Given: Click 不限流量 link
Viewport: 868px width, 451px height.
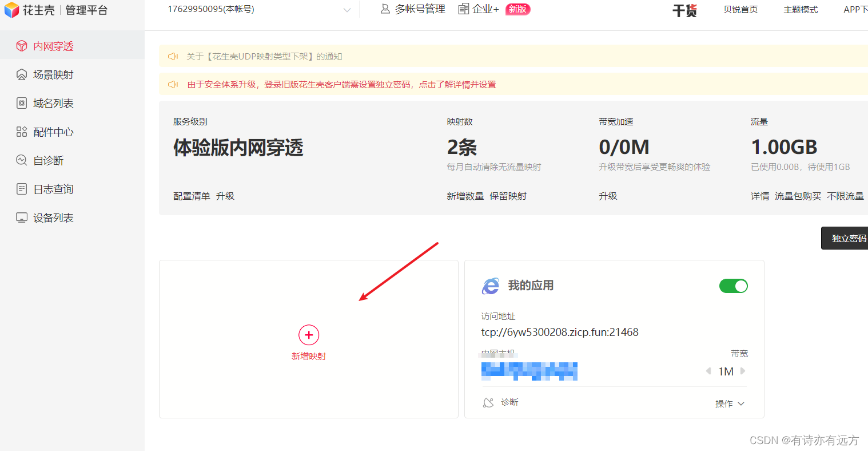Looking at the screenshot, I should [845, 196].
